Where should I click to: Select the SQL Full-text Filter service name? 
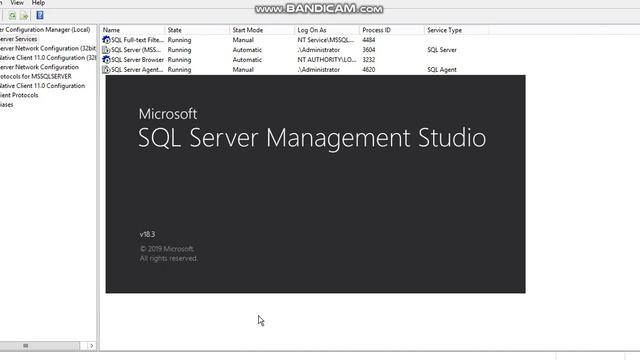(x=137, y=40)
